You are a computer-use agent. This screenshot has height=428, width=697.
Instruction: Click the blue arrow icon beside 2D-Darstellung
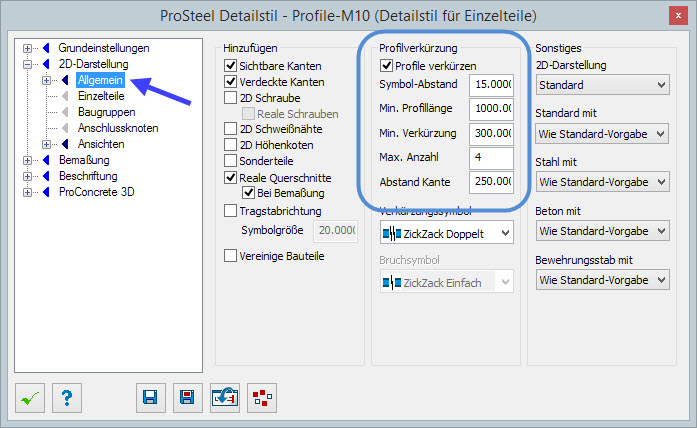click(46, 64)
